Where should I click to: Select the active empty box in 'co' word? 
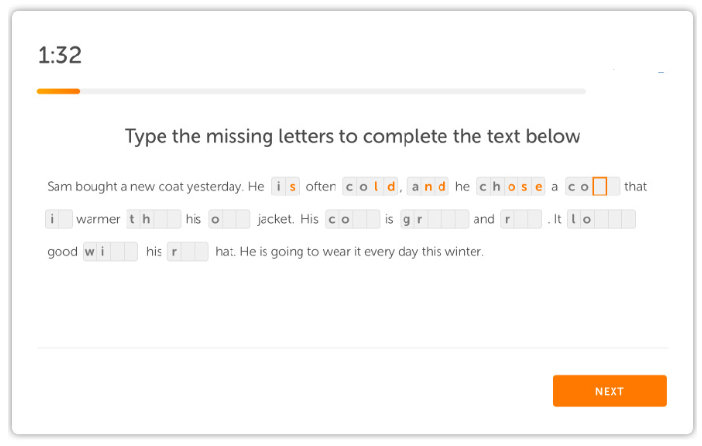point(600,186)
